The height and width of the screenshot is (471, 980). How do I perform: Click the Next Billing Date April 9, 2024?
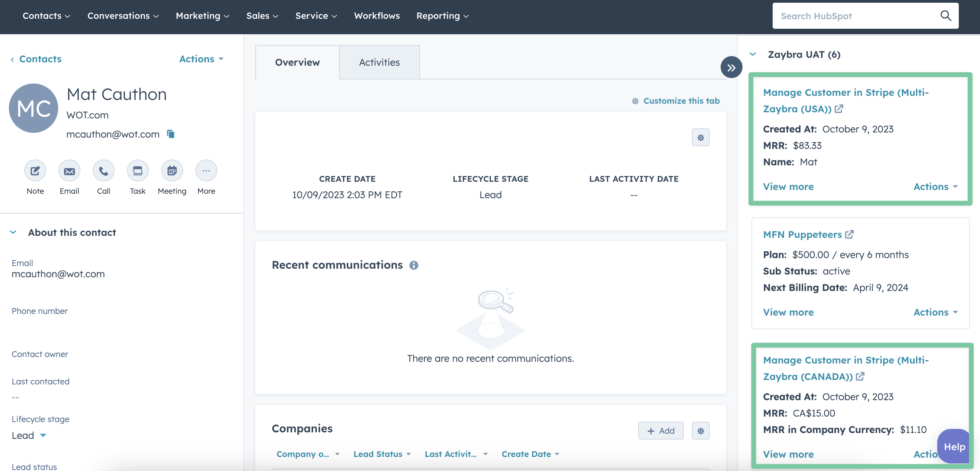[880, 288]
